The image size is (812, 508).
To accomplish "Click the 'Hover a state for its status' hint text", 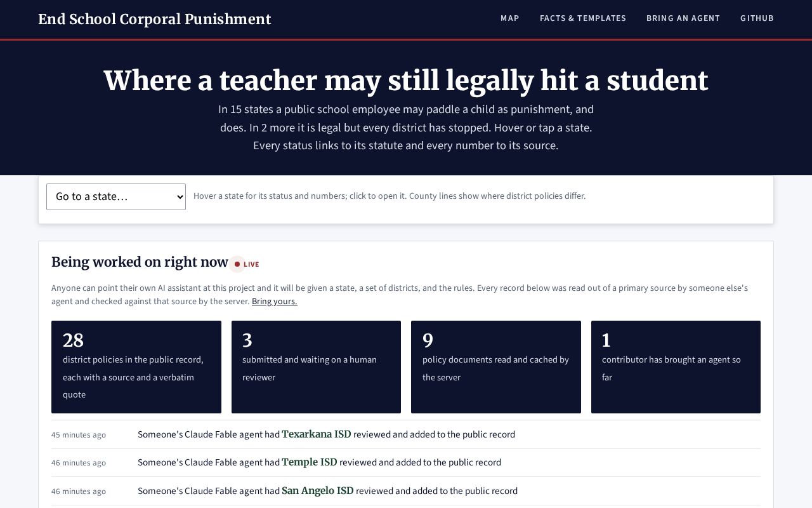I will (x=390, y=196).
